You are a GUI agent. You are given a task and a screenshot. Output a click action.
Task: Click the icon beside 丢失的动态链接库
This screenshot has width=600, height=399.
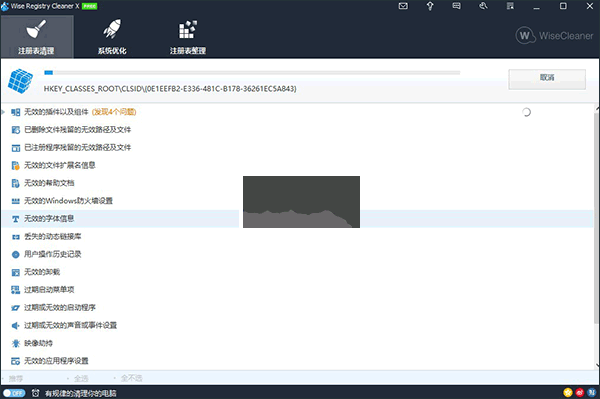tap(16, 237)
